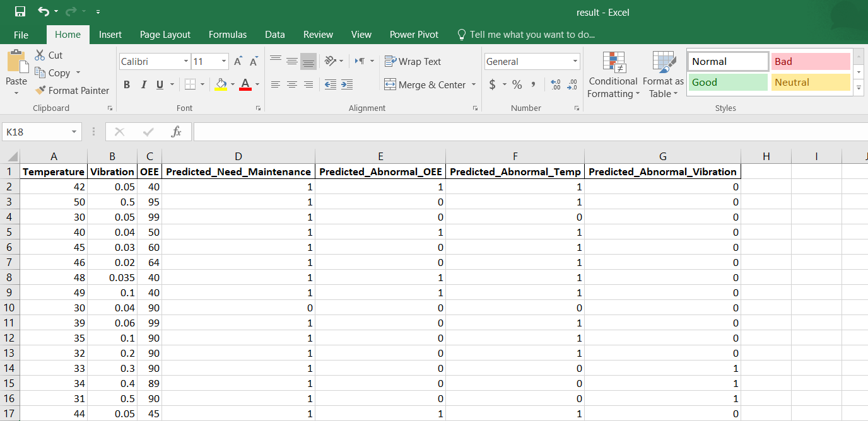The height and width of the screenshot is (421, 868).
Task: Apply the Good cell style
Action: coord(728,83)
